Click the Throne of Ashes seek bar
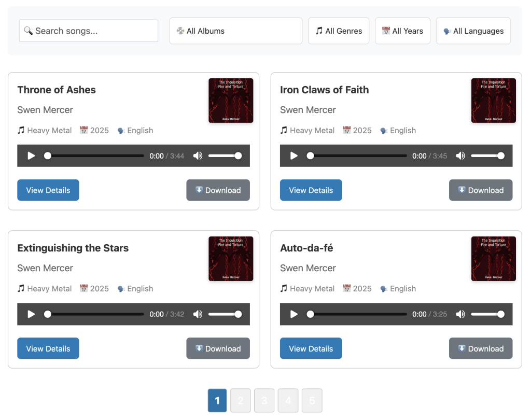Viewport: 531px width, 420px height. click(96, 156)
